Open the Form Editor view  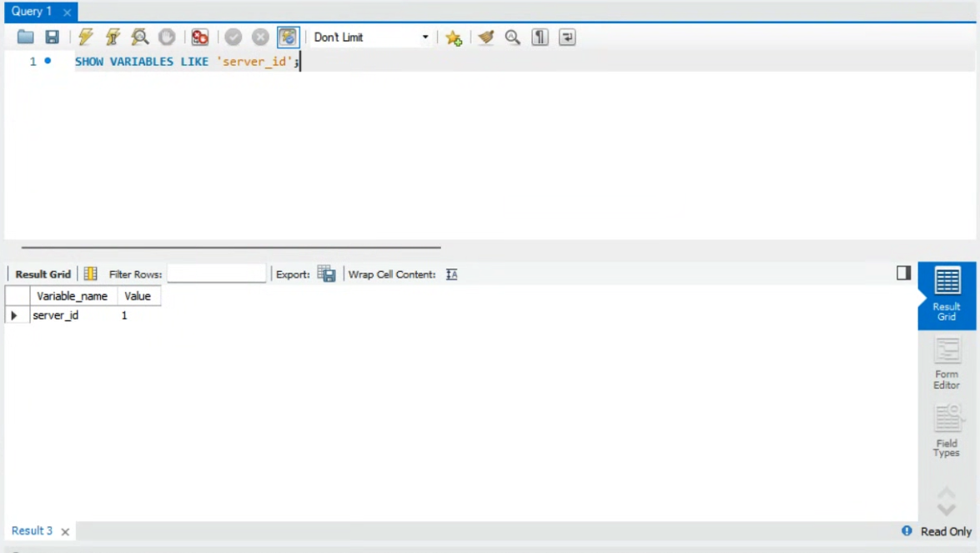point(947,363)
